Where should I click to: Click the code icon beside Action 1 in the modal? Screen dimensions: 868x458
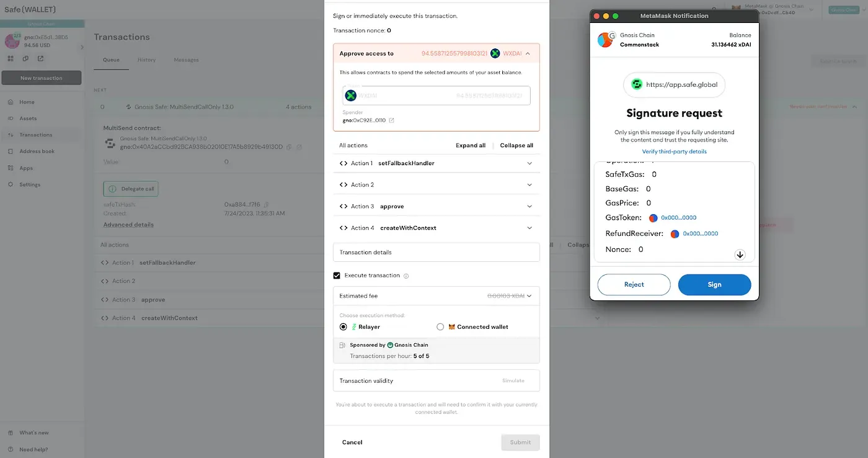[x=343, y=163]
